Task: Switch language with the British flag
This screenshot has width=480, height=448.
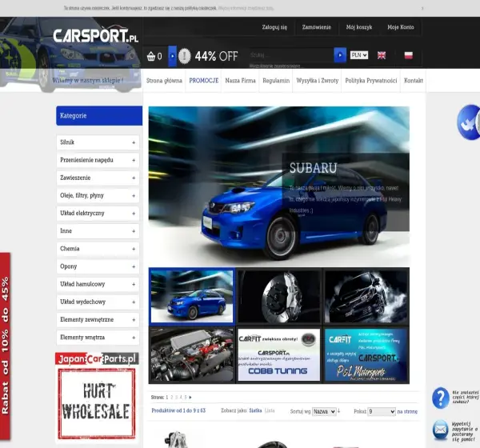Action: click(382, 55)
